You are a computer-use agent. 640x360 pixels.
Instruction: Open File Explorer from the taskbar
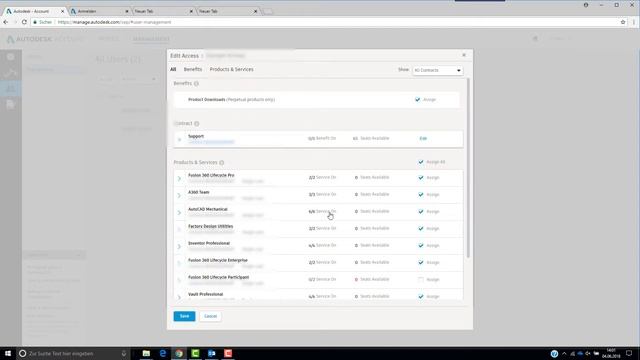tap(146, 353)
